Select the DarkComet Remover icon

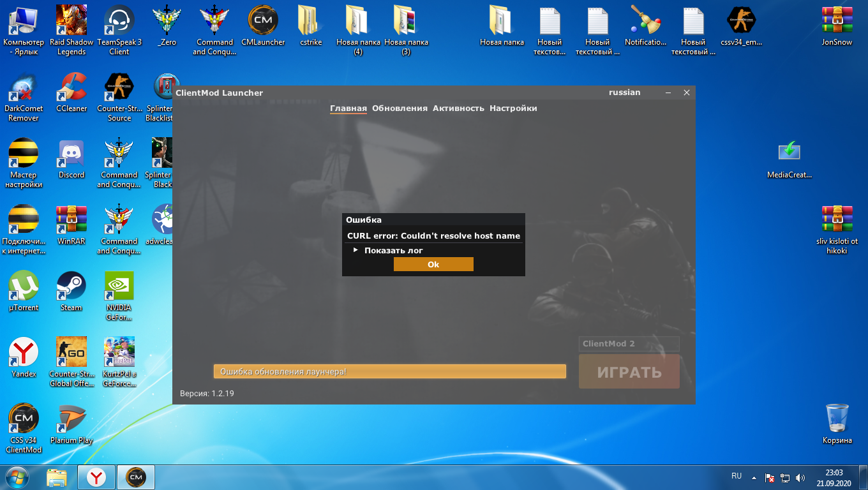coord(24,97)
